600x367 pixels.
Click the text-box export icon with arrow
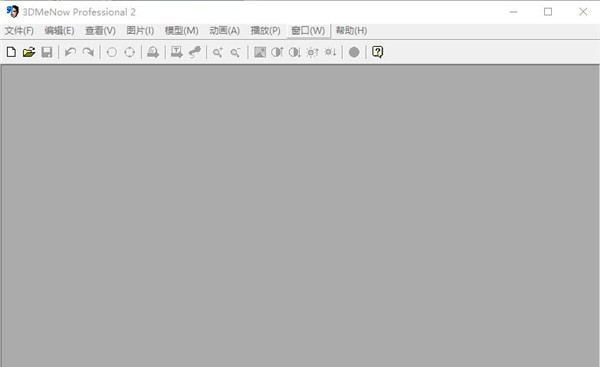click(177, 52)
